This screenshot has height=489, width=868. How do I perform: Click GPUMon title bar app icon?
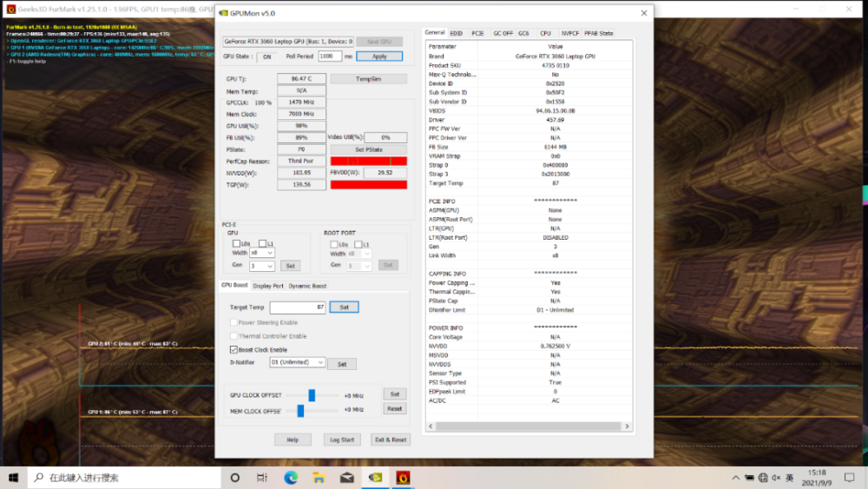224,13
